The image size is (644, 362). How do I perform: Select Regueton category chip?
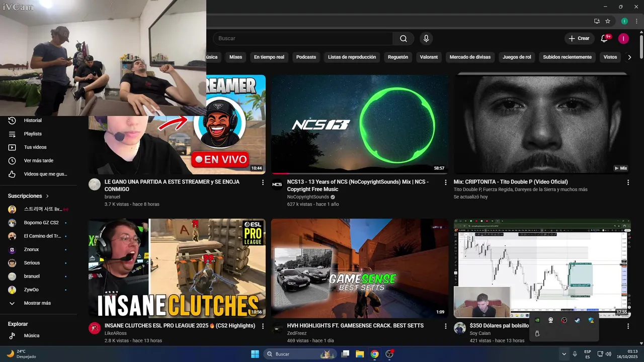398,57
